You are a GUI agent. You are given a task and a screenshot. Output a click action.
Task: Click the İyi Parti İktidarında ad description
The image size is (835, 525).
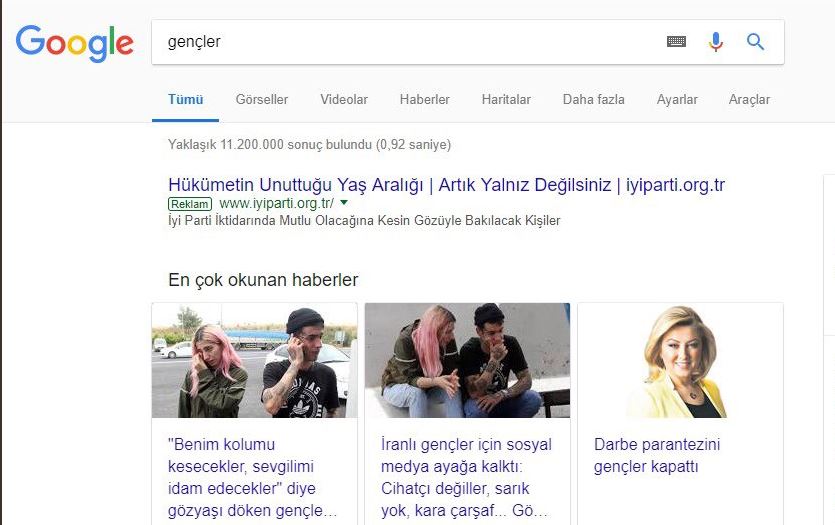[364, 220]
